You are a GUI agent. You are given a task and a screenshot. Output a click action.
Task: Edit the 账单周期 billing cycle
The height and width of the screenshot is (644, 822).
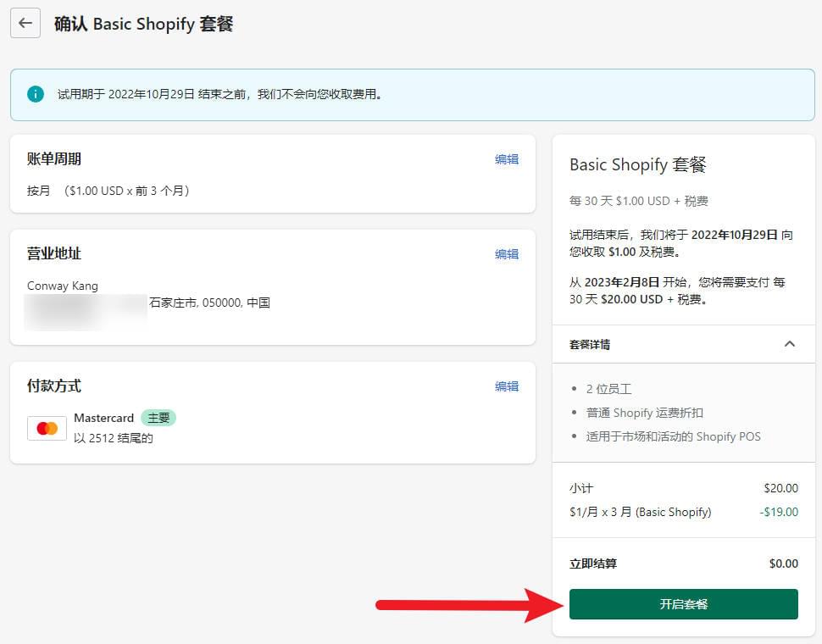[x=507, y=159]
